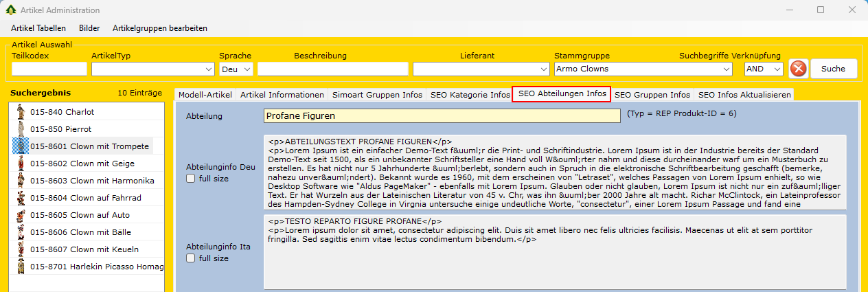Open the Artikelgruppen bearbeiten menu

(160, 28)
